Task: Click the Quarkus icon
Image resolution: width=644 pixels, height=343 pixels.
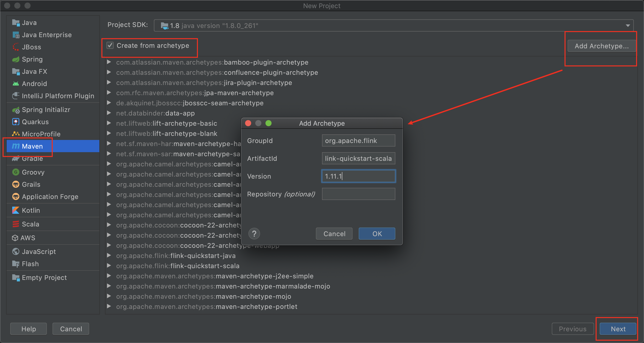Action: pos(16,122)
